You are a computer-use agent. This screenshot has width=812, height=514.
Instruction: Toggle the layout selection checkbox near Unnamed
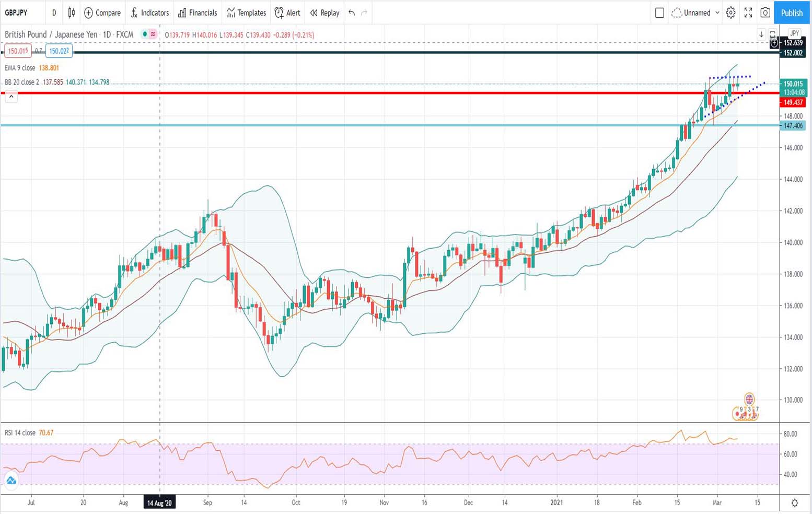(659, 13)
